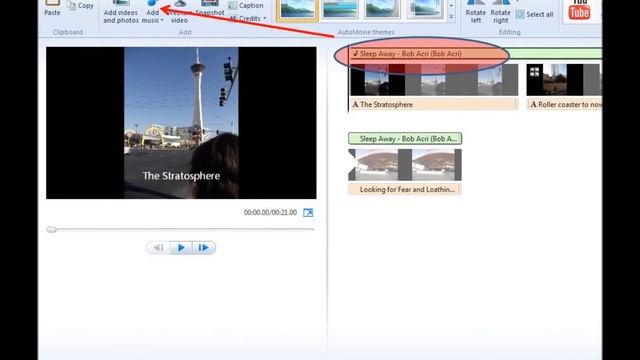Play the movie preview
The height and width of the screenshot is (360, 640).
coord(181,248)
